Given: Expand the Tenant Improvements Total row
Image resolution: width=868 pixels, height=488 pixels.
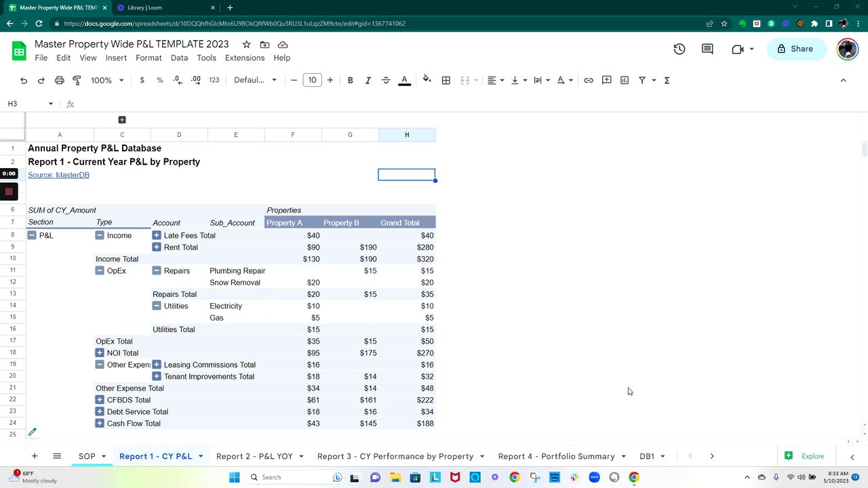Looking at the screenshot, I should pos(157,376).
